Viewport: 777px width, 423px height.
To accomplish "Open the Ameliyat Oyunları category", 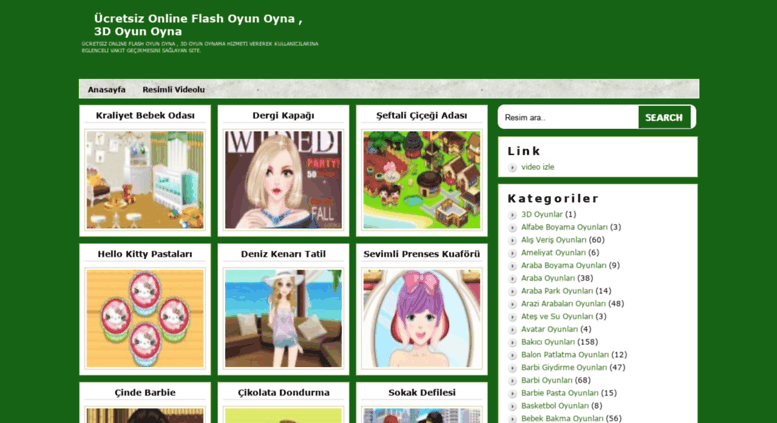I will click(x=553, y=253).
